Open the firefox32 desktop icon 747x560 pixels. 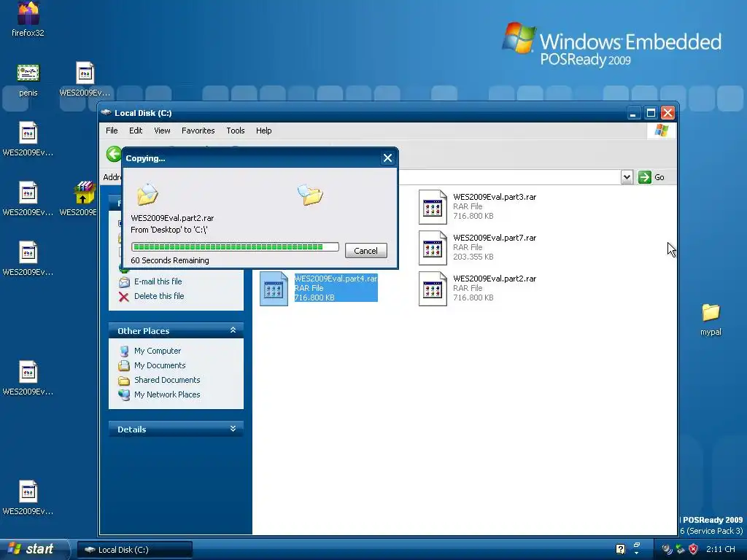tap(28, 13)
